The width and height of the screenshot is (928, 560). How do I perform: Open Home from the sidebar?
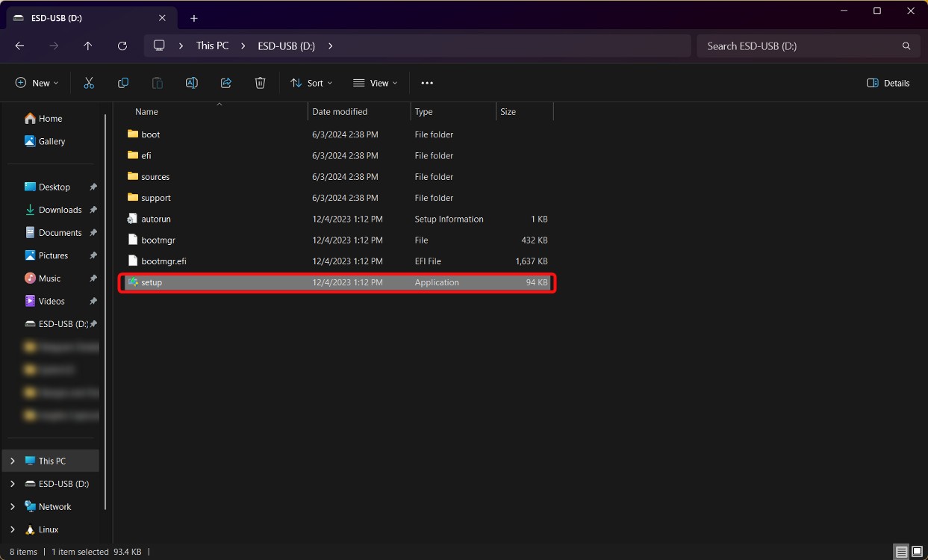49,118
